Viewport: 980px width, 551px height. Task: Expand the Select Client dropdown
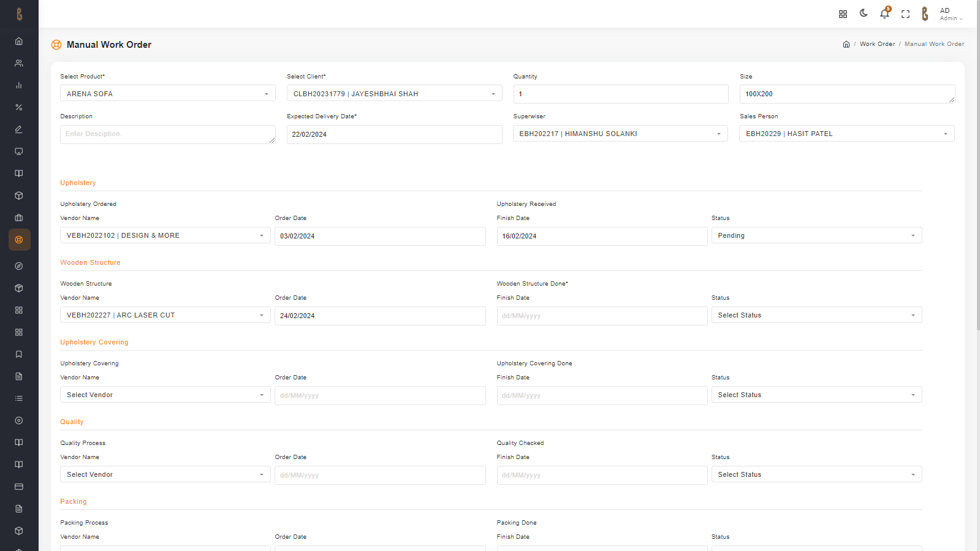pos(394,94)
